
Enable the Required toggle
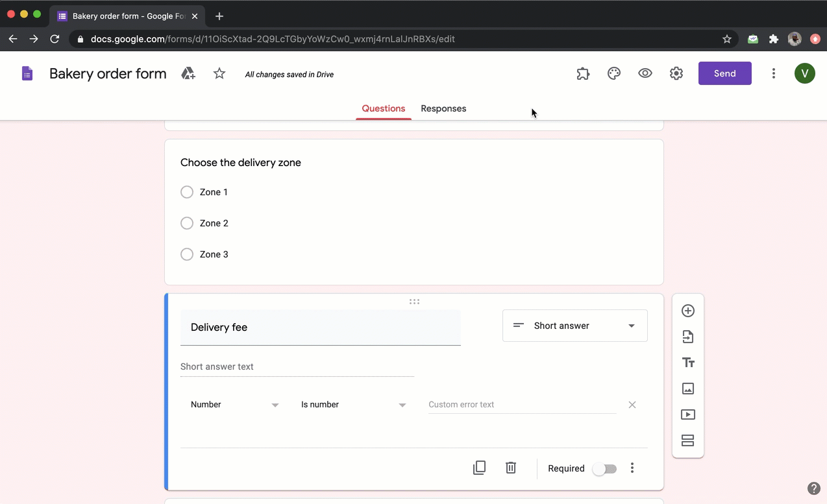point(604,468)
